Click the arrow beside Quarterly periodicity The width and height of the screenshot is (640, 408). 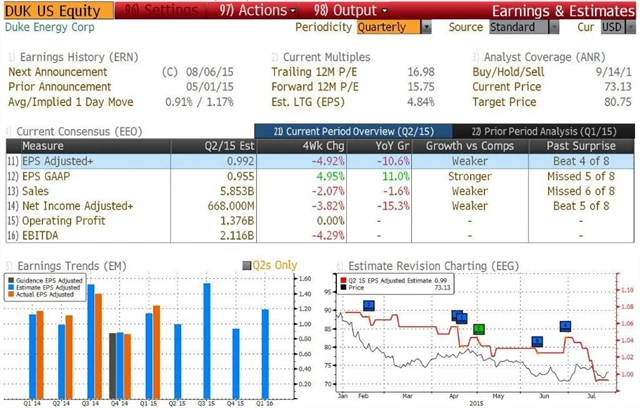tap(426, 27)
